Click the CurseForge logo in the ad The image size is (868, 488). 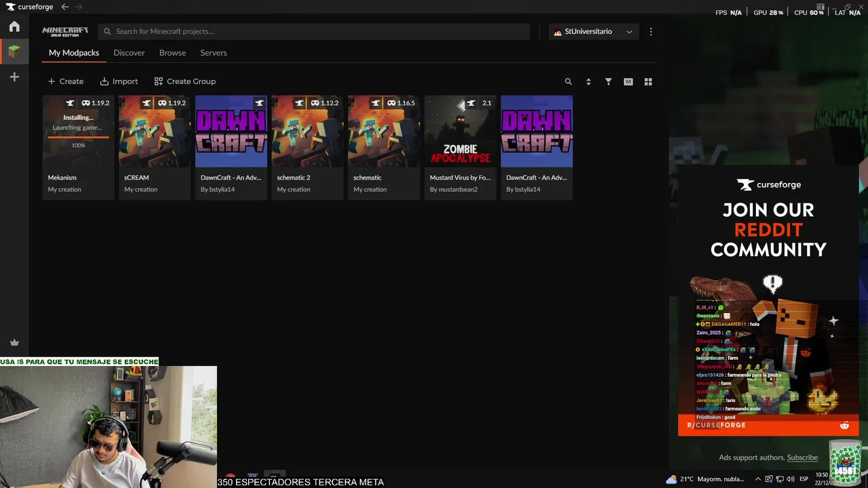click(768, 184)
